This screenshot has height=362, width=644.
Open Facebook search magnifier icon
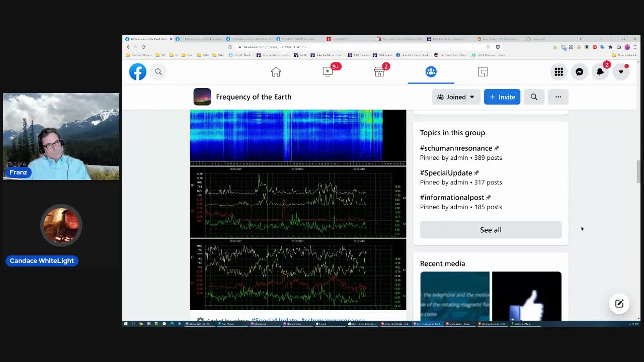tap(158, 72)
